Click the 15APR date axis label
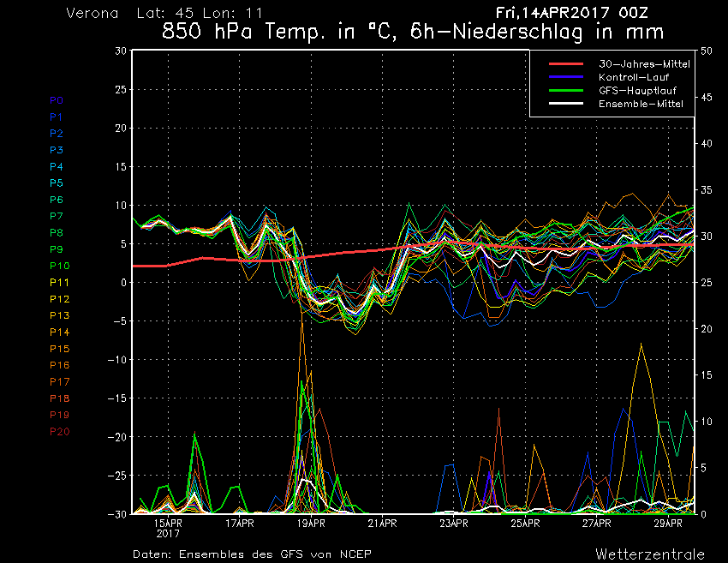The height and width of the screenshot is (563, 728). pos(168,524)
